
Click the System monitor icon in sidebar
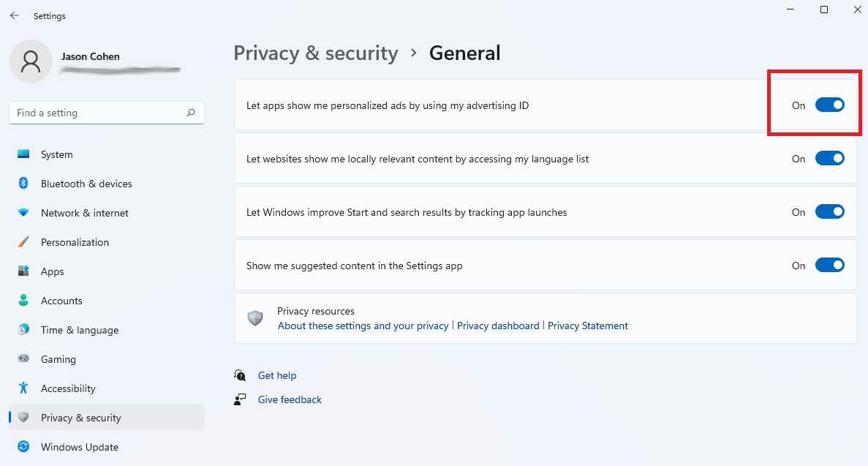click(x=23, y=154)
